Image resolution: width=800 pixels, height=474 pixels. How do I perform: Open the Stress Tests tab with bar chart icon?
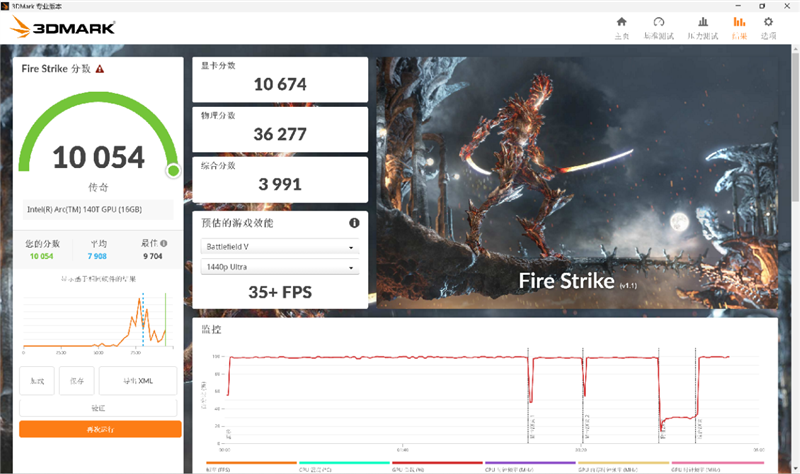click(x=703, y=28)
